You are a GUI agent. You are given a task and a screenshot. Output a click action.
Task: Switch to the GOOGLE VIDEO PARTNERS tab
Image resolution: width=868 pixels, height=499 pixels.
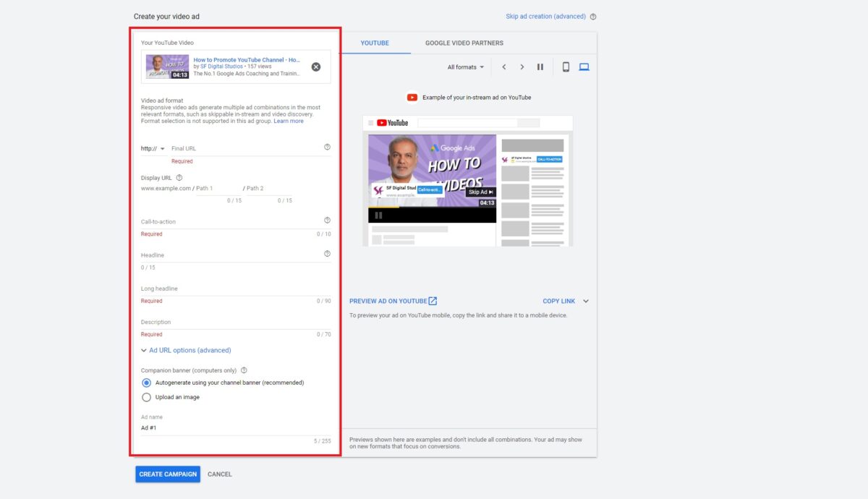464,43
